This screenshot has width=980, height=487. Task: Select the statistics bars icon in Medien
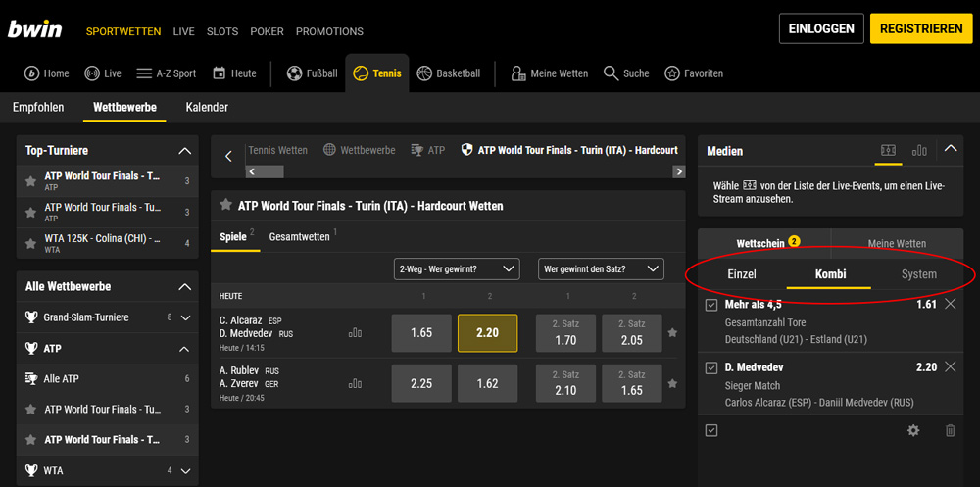(919, 151)
